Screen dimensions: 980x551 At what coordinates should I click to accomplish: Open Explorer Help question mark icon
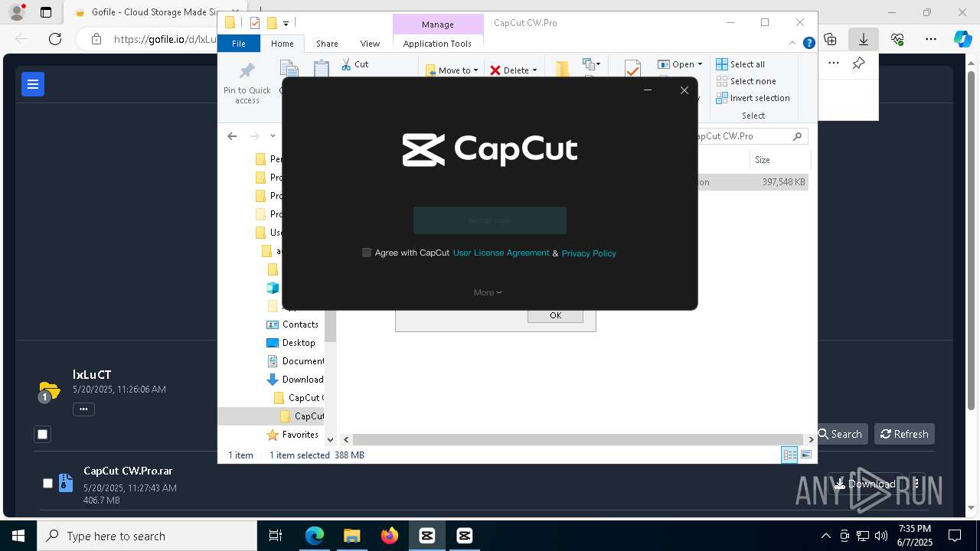pyautogui.click(x=808, y=44)
